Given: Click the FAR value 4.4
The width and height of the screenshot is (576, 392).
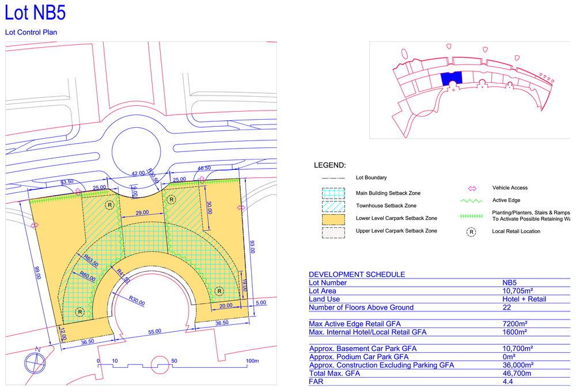Looking at the screenshot, I should (x=509, y=382).
